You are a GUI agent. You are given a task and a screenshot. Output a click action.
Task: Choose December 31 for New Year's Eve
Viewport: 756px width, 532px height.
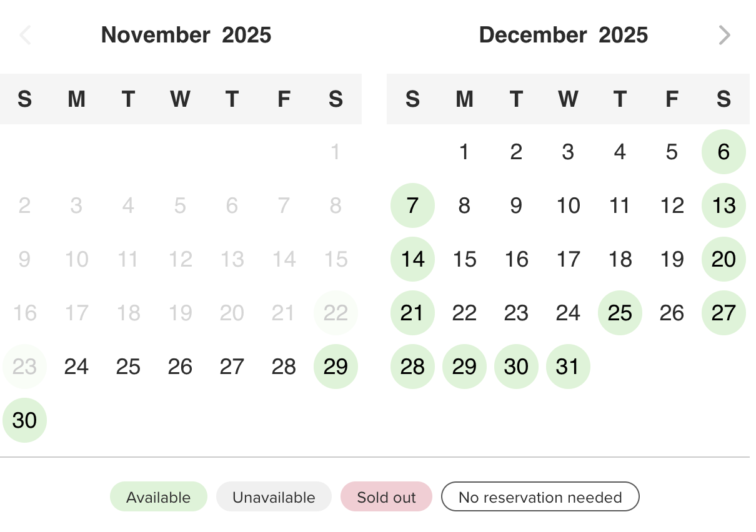point(568,367)
